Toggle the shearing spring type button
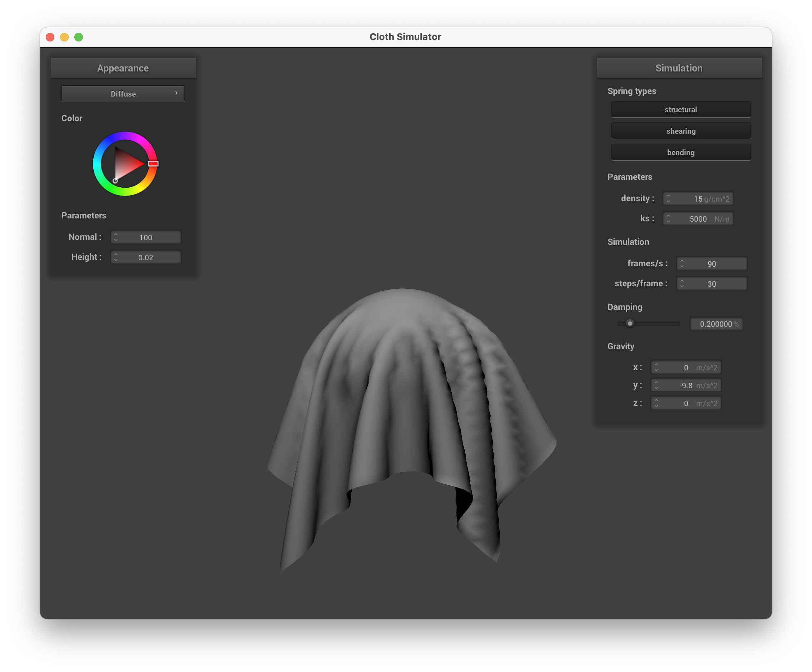 [x=680, y=131]
